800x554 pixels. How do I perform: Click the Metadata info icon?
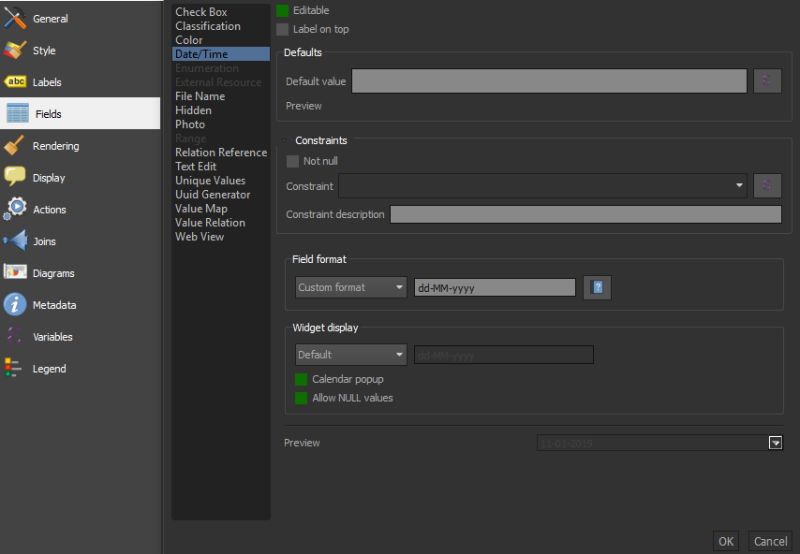[x=15, y=305]
